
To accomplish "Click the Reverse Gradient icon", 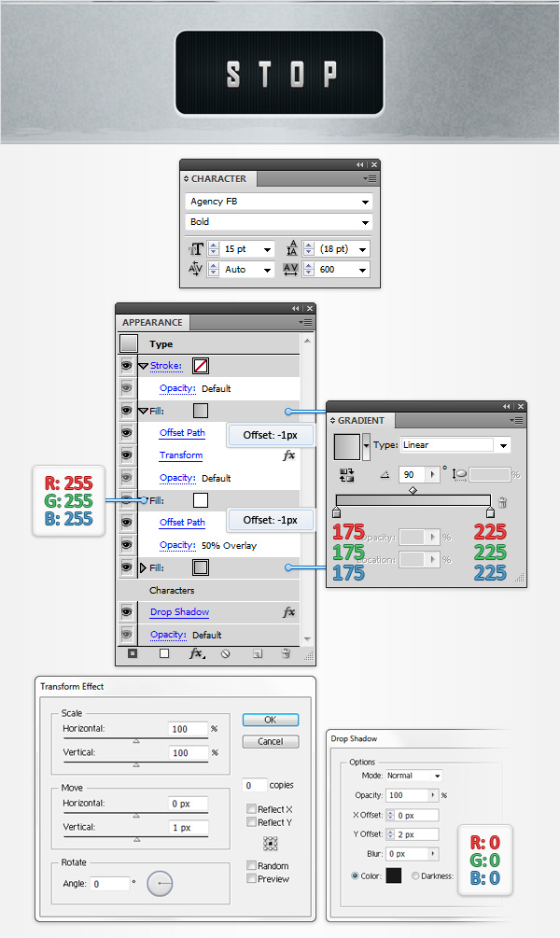I will coord(346,475).
